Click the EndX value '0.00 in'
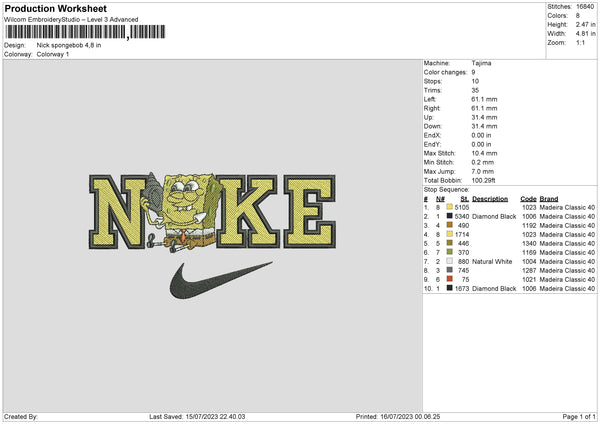 pyautogui.click(x=481, y=135)
